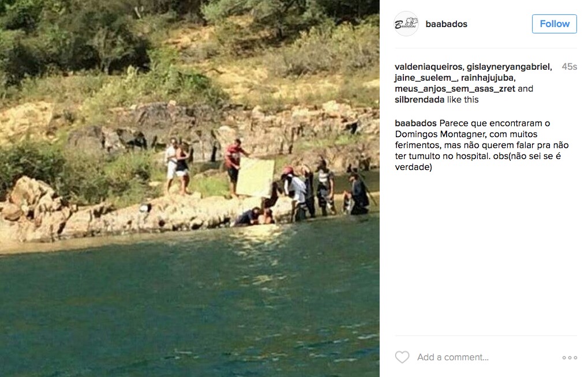Visit silbrendada profile from likes

420,100
